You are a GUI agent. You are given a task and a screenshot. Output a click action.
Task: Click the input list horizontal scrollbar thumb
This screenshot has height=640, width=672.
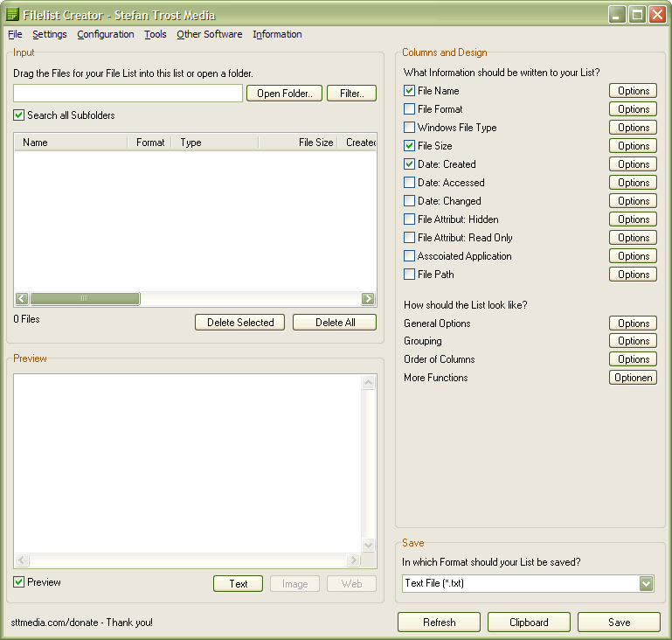(85, 299)
